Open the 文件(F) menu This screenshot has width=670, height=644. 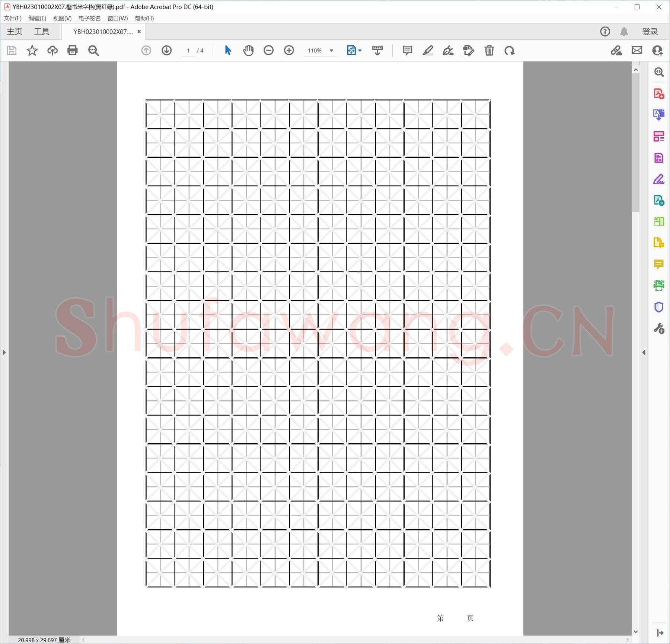pyautogui.click(x=13, y=18)
